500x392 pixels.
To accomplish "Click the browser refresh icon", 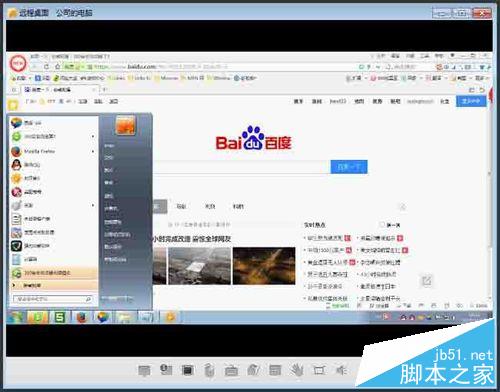I will tap(46, 67).
